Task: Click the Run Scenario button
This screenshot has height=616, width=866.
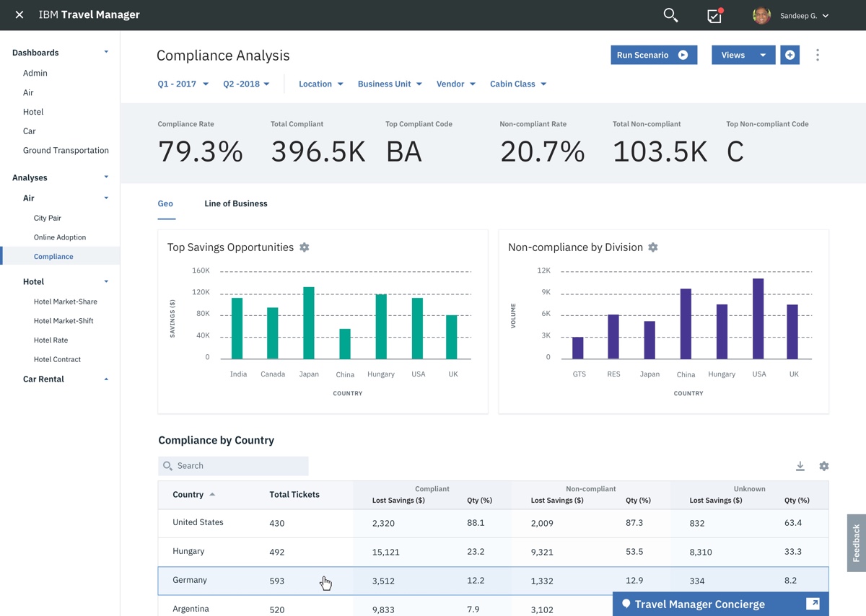Action: (x=653, y=55)
